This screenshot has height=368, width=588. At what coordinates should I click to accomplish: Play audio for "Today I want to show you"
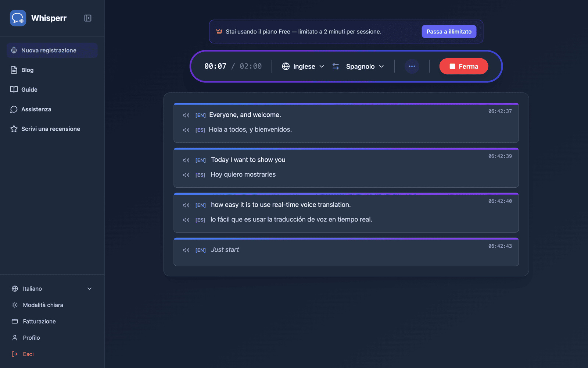[x=186, y=160]
